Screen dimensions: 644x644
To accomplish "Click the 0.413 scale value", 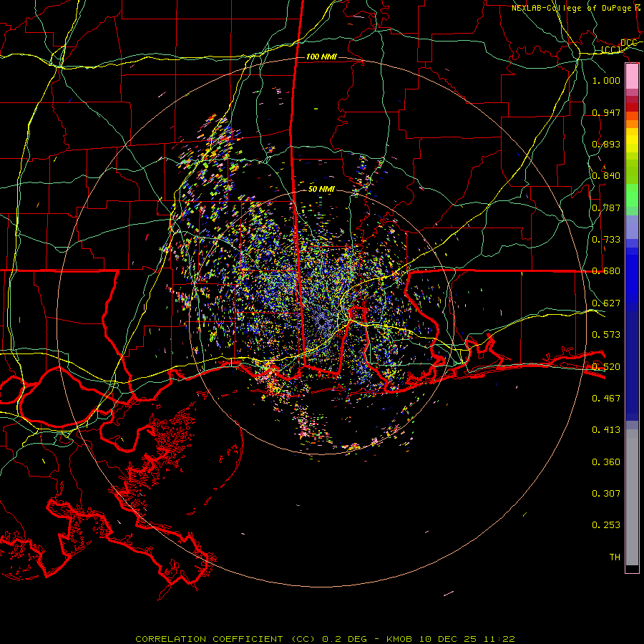I will tap(606, 430).
